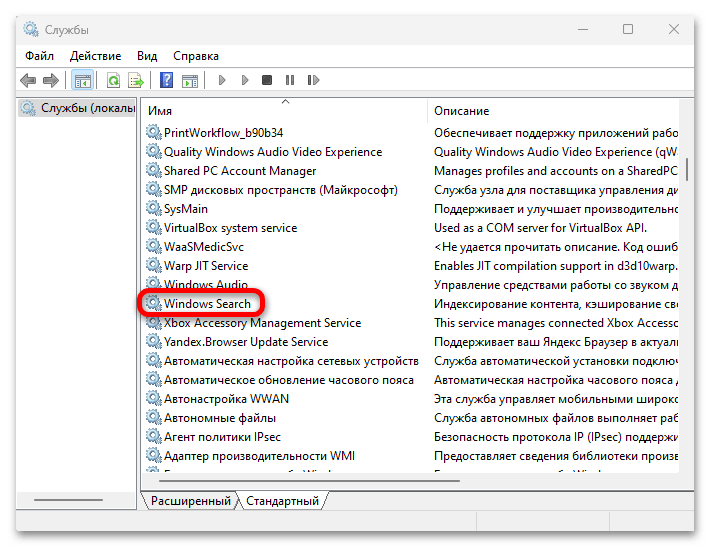Screen dimensions: 710x547
Task: Click the gear icon next to WaaSMedicSvc
Action: 153,246
